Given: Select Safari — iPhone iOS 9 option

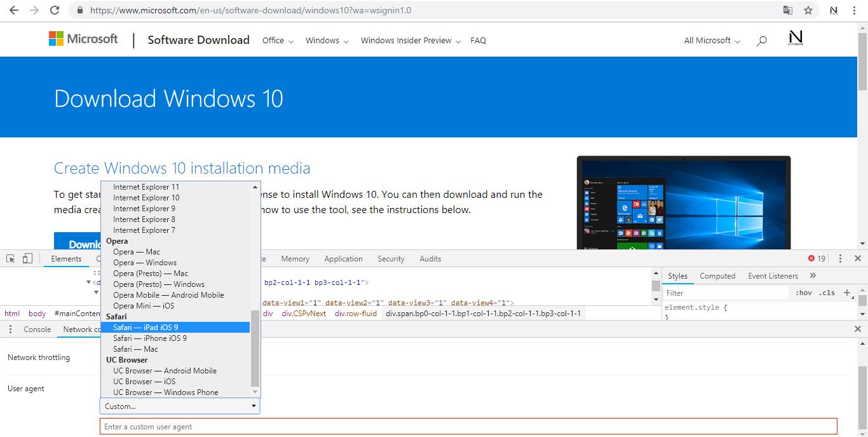Looking at the screenshot, I should pos(175,338).
